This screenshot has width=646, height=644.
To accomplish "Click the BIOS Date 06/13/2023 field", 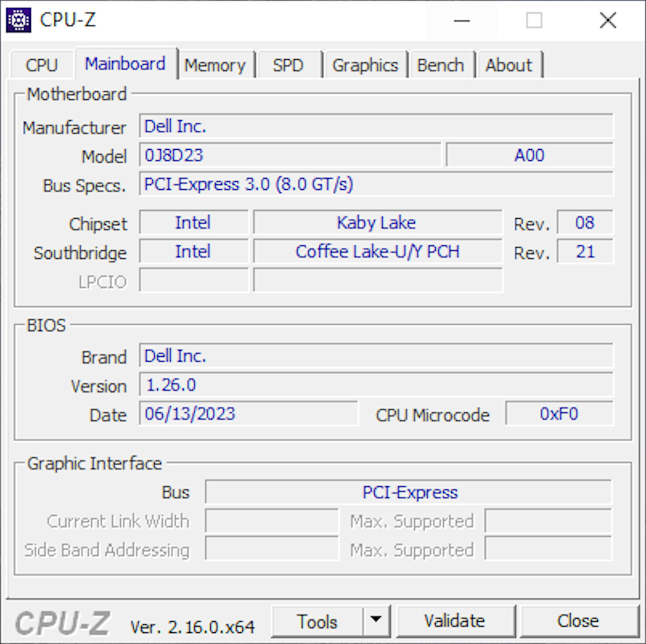I will tap(248, 414).
